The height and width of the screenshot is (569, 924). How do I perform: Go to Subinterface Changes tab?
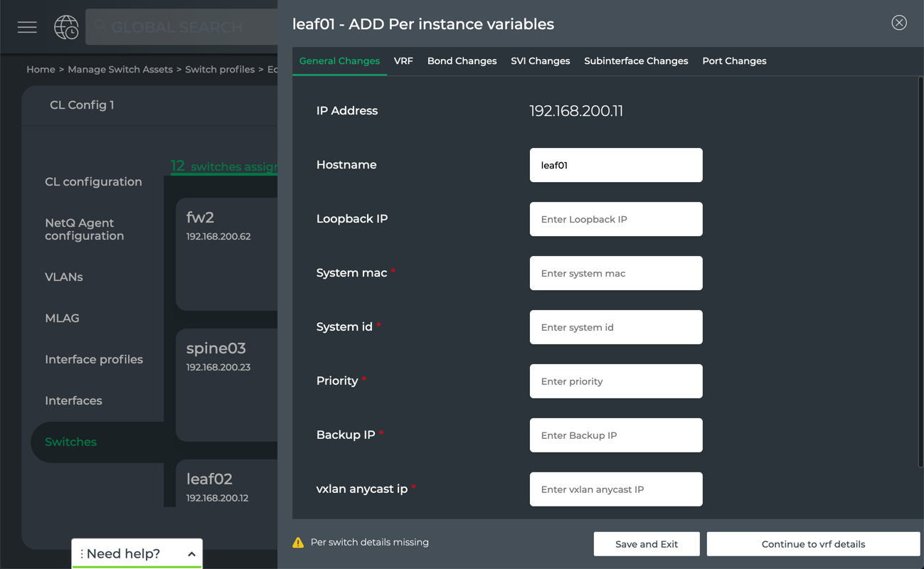[636, 61]
